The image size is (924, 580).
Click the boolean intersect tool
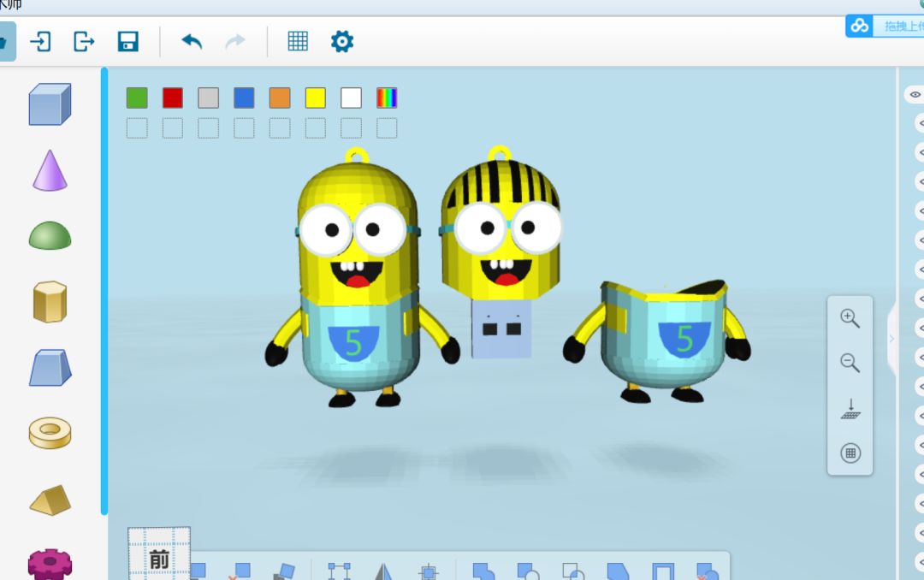[x=572, y=571]
